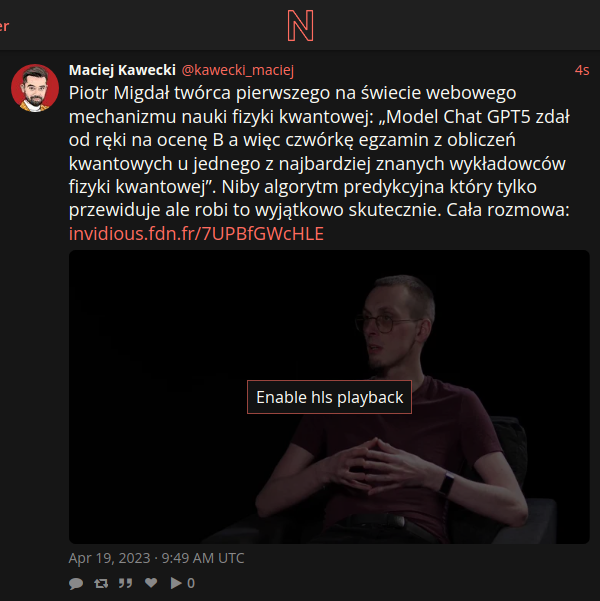Click the red Nitter N logo
This screenshot has height=601, width=600.
(300, 26)
